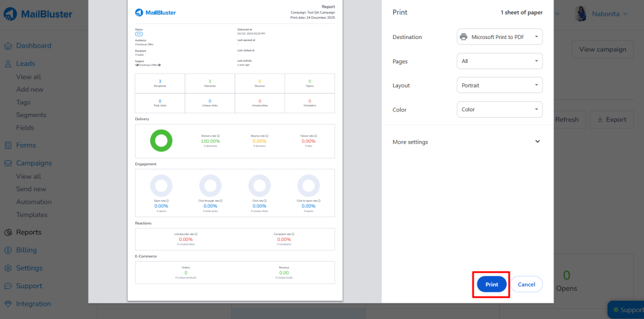644x319 pixels.
Task: Open the Destination dropdown
Action: 499,37
